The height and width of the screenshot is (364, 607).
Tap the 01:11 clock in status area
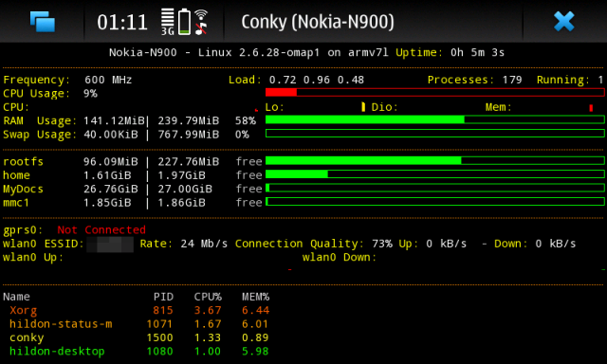[x=122, y=22]
